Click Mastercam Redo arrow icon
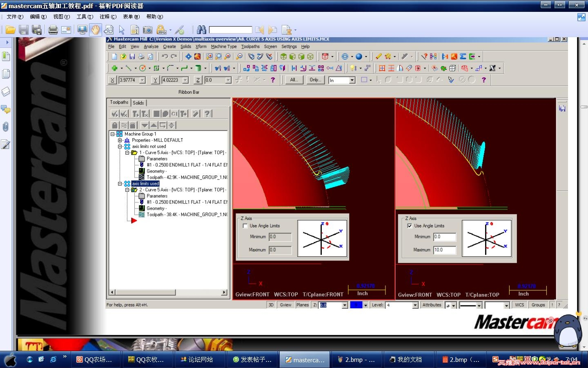 [x=174, y=56]
